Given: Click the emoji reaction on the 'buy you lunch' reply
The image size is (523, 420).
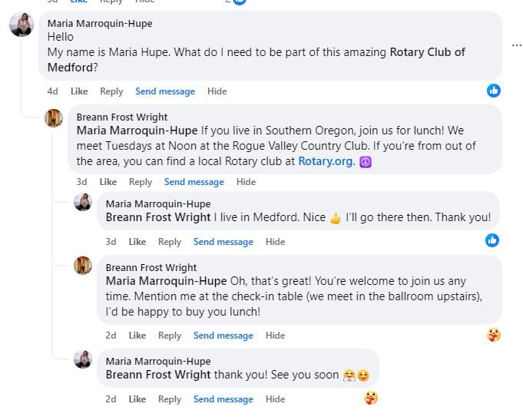Looking at the screenshot, I should [494, 335].
